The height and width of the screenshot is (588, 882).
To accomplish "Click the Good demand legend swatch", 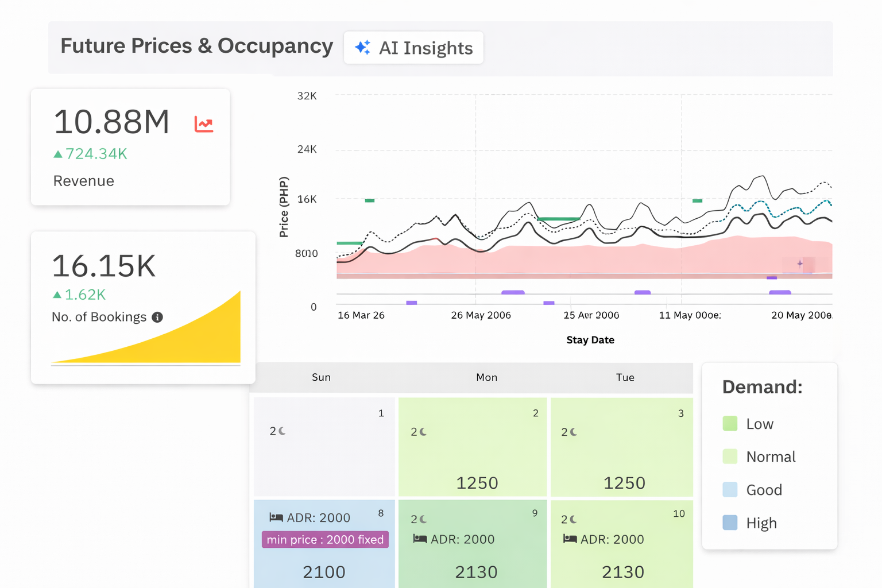I will [730, 490].
